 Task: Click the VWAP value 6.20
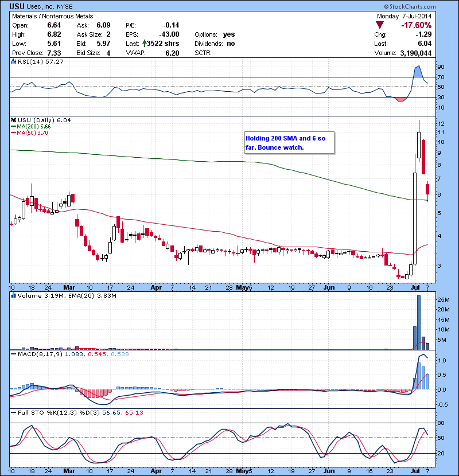pyautogui.click(x=172, y=53)
